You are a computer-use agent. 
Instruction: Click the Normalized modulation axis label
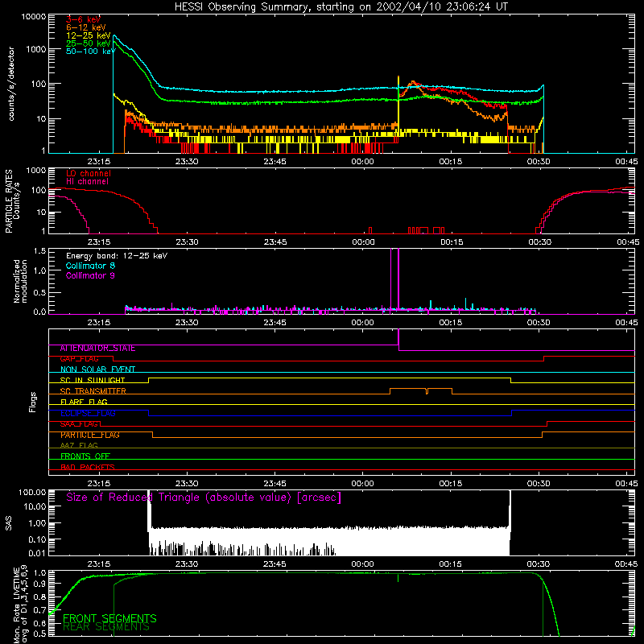[x=20, y=281]
